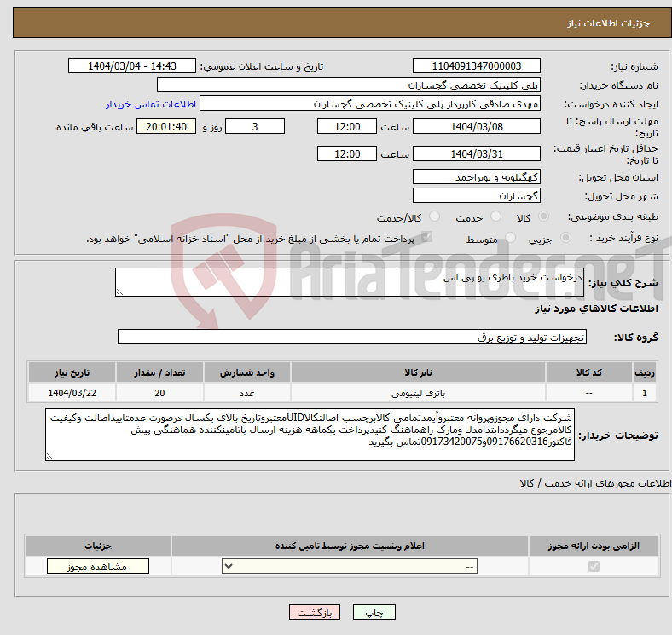The height and width of the screenshot is (635, 672).
Task: Click the goods group field تجهیزات تولید و توزیع برق
Action: (x=352, y=338)
